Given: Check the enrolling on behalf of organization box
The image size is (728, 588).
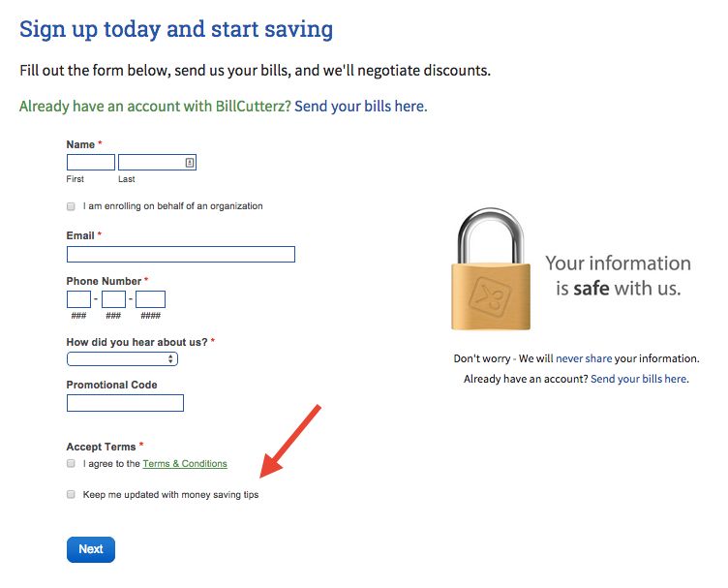Looking at the screenshot, I should pyautogui.click(x=71, y=206).
